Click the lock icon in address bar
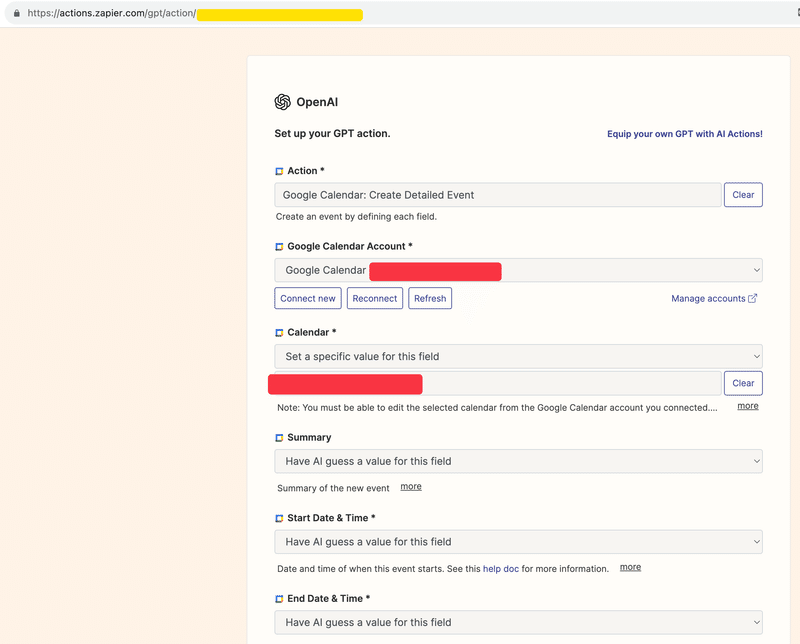This screenshot has width=800, height=644. (17, 13)
